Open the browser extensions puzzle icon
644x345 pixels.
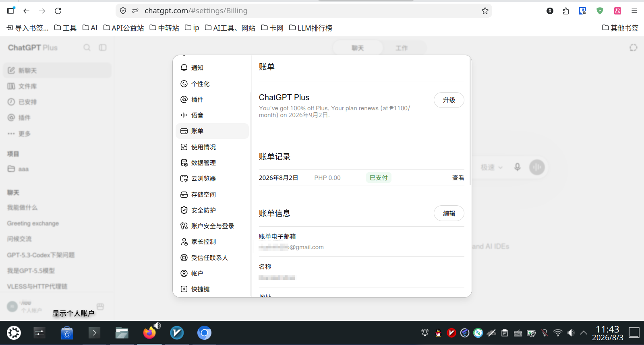click(566, 11)
